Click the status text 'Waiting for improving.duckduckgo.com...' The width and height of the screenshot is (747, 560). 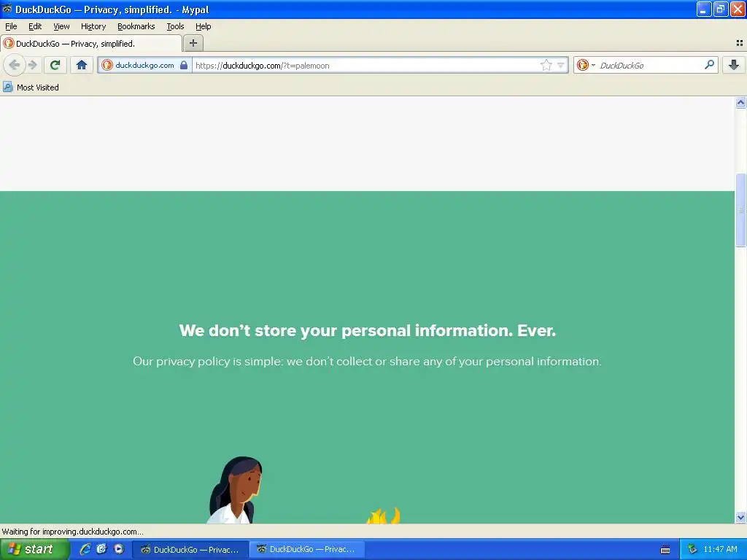[72, 532]
